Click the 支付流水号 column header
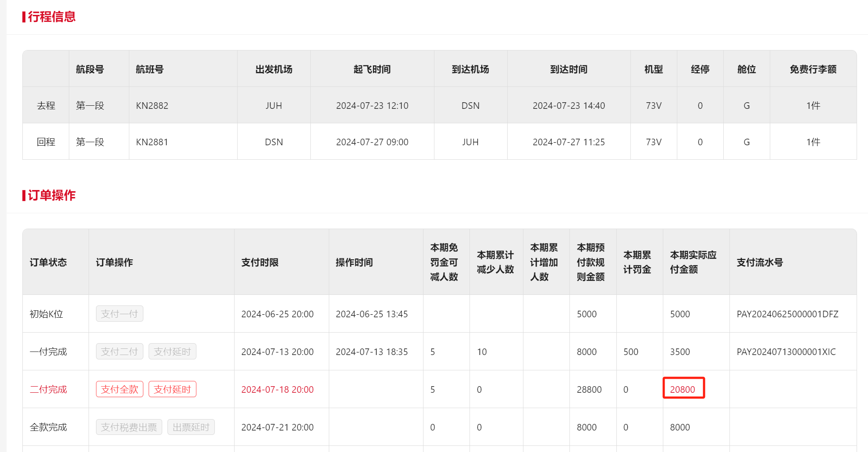The width and height of the screenshot is (868, 452). (760, 262)
